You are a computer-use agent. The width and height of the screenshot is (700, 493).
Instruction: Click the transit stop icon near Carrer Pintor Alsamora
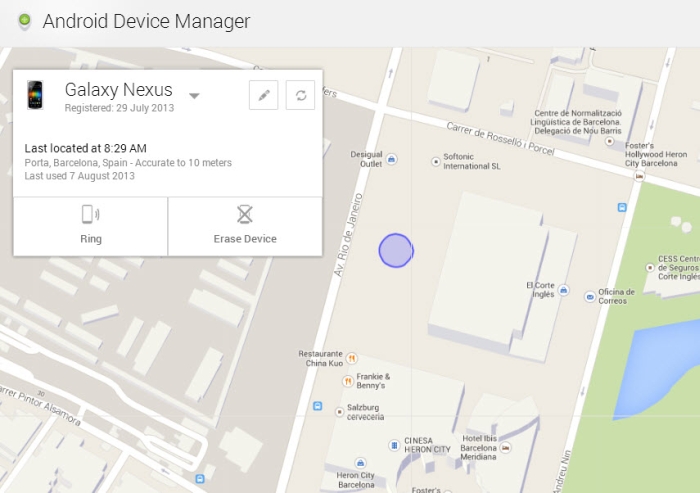coord(200,479)
